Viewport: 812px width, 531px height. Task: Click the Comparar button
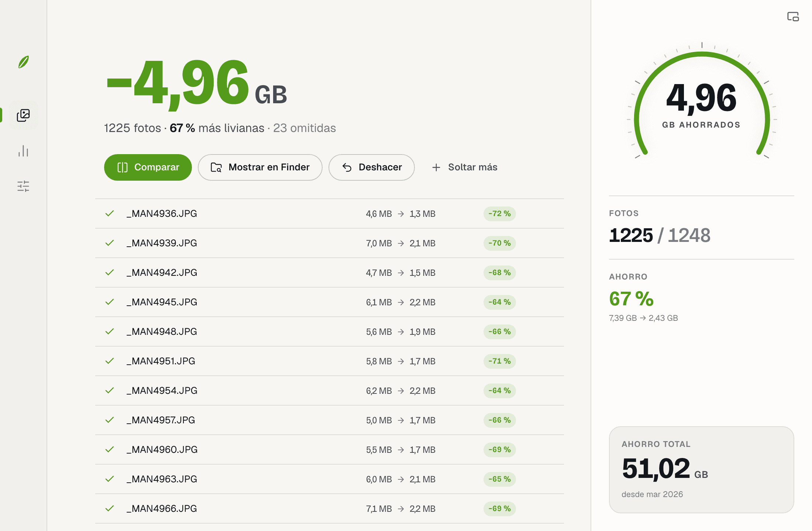tap(148, 167)
